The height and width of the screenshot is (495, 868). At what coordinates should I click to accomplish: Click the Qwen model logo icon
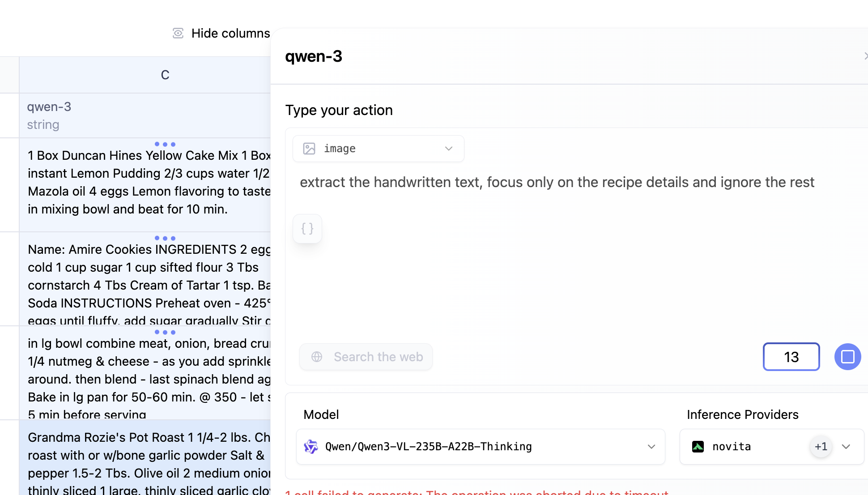coord(311,447)
